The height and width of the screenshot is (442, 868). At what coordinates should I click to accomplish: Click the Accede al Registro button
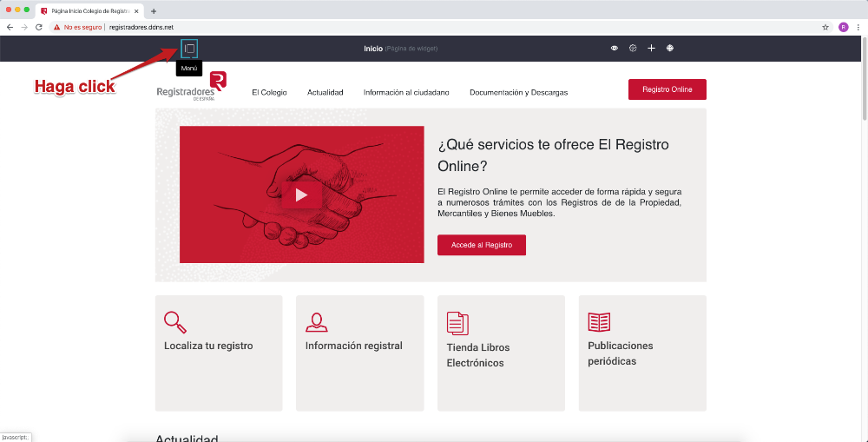[481, 245]
